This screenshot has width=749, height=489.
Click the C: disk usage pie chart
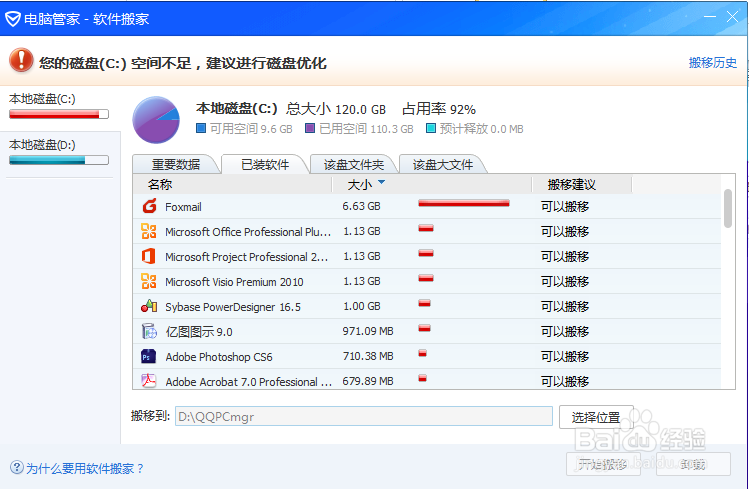tap(156, 120)
